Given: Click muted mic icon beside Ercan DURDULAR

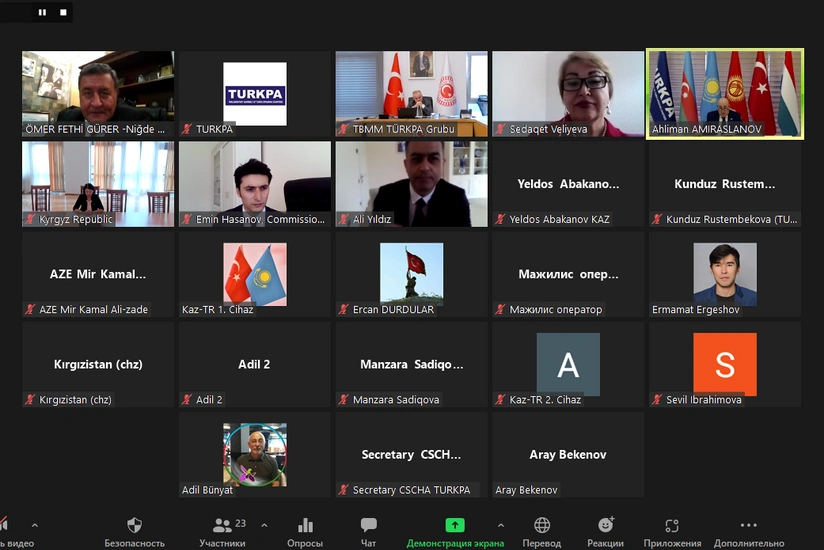Looking at the screenshot, I should 344,309.
